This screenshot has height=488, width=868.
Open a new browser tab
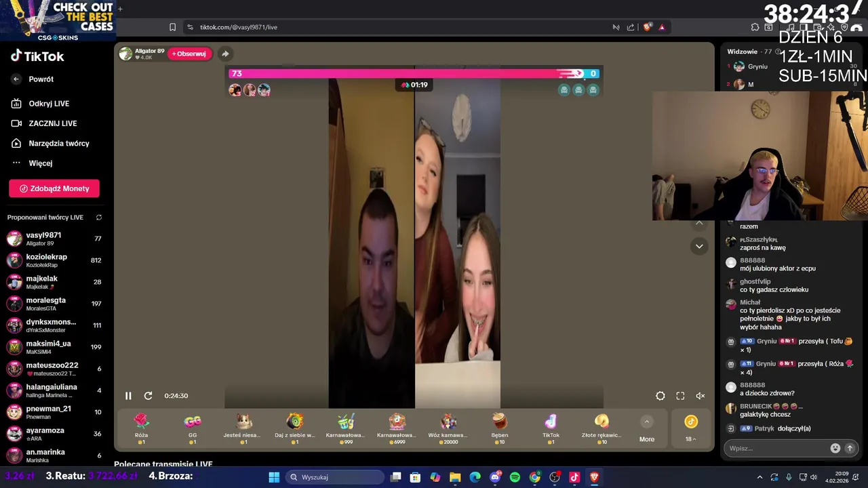pos(120,9)
